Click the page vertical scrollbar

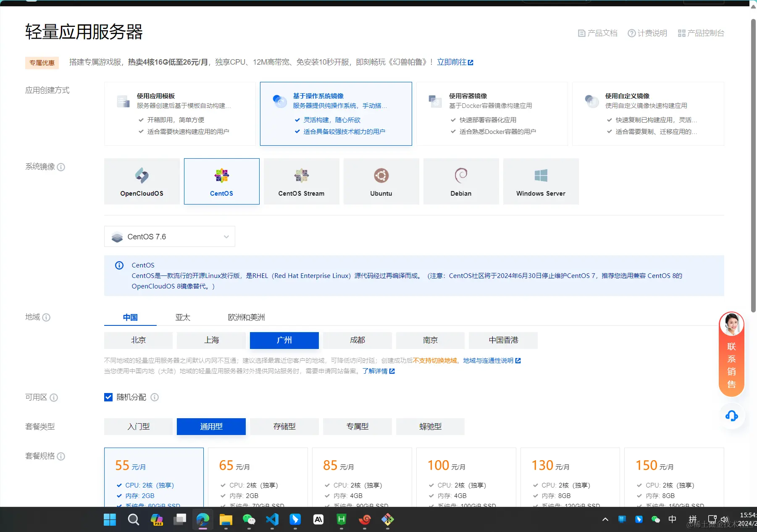pos(754,165)
